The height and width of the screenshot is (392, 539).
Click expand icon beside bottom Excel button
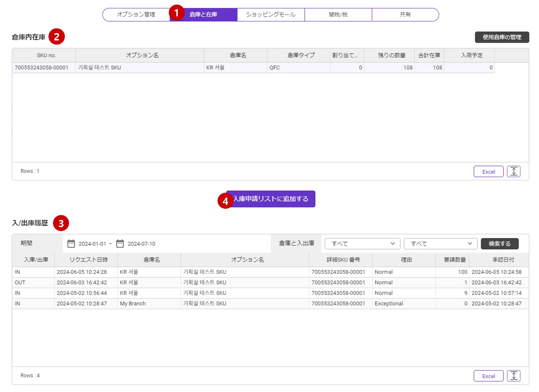pyautogui.click(x=514, y=376)
